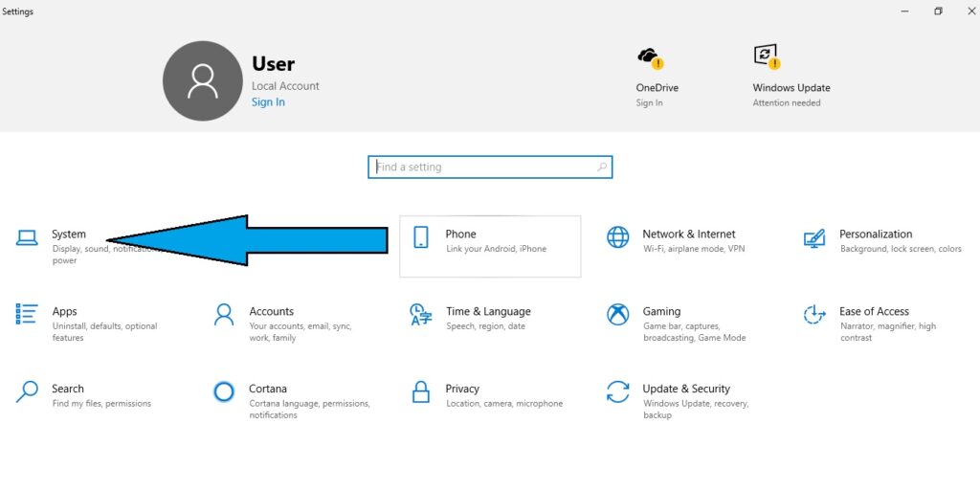This screenshot has height=491, width=980.
Task: Click 'Link your Android, iPhone' description
Action: [497, 249]
